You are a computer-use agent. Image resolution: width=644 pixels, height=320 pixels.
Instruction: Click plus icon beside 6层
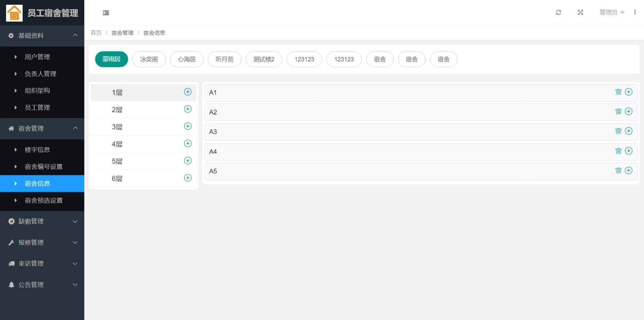pos(188,178)
